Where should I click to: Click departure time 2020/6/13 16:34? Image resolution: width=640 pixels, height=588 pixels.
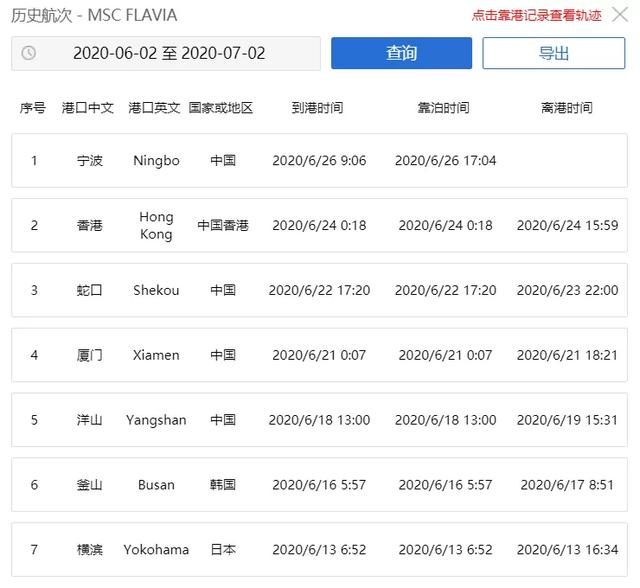pos(567,550)
